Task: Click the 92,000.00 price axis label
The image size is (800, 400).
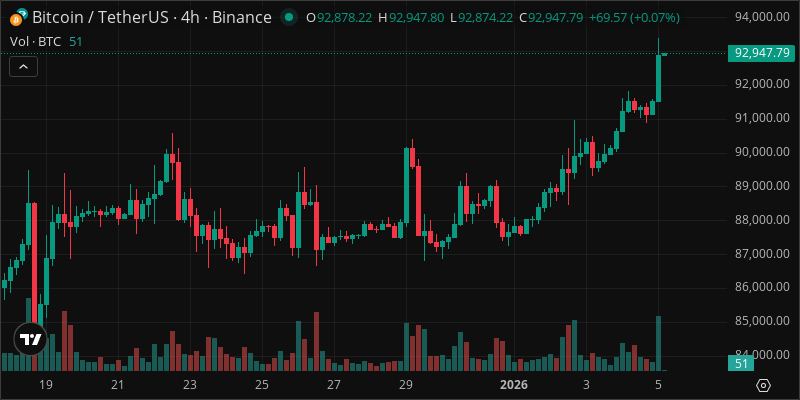Action: (762, 84)
